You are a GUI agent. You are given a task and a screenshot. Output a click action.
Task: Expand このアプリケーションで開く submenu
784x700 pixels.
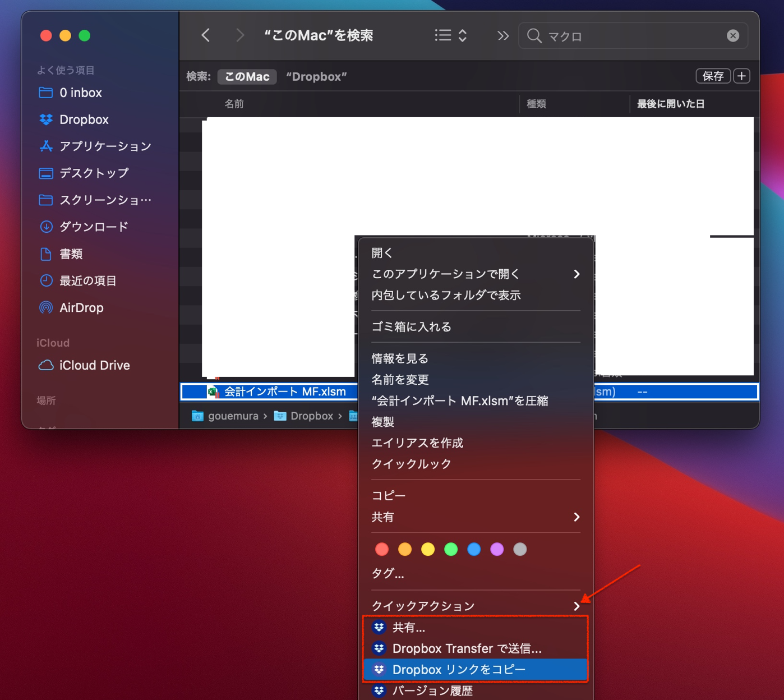click(577, 274)
